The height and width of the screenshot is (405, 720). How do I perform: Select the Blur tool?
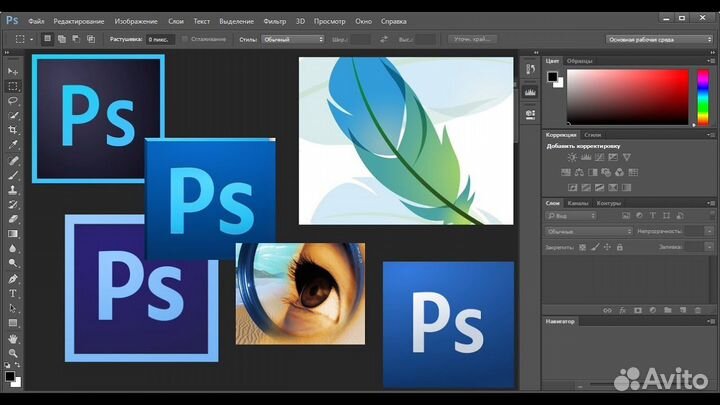click(13, 248)
